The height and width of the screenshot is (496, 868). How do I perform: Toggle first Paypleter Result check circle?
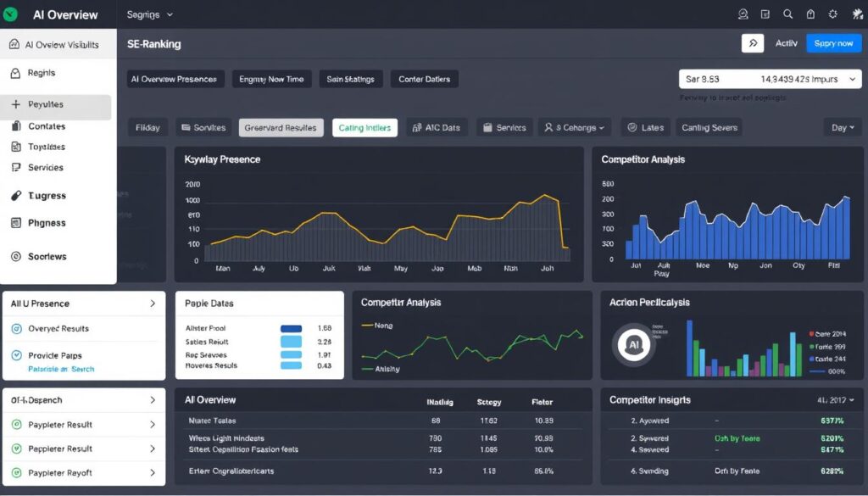coord(17,425)
